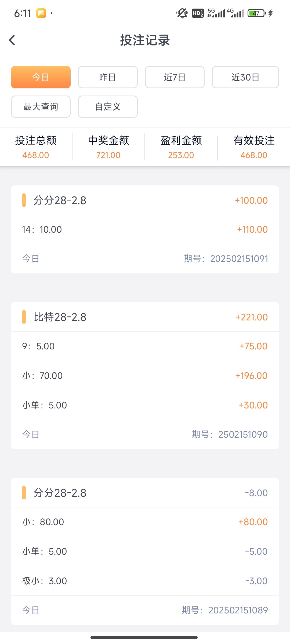The width and height of the screenshot is (290, 644).
Task: Select the 今日 filter tab
Action: 41,77
